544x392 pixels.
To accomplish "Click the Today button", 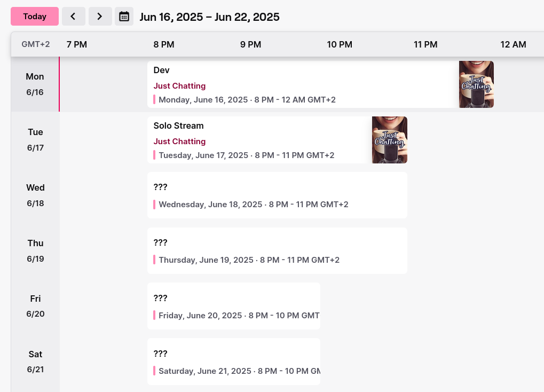I will click(35, 17).
